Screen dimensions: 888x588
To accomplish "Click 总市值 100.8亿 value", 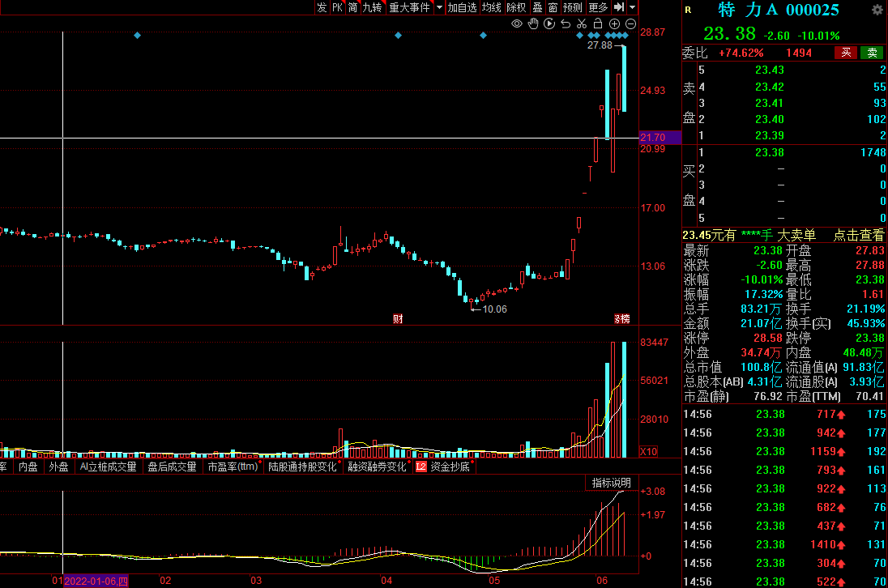I will tap(761, 367).
